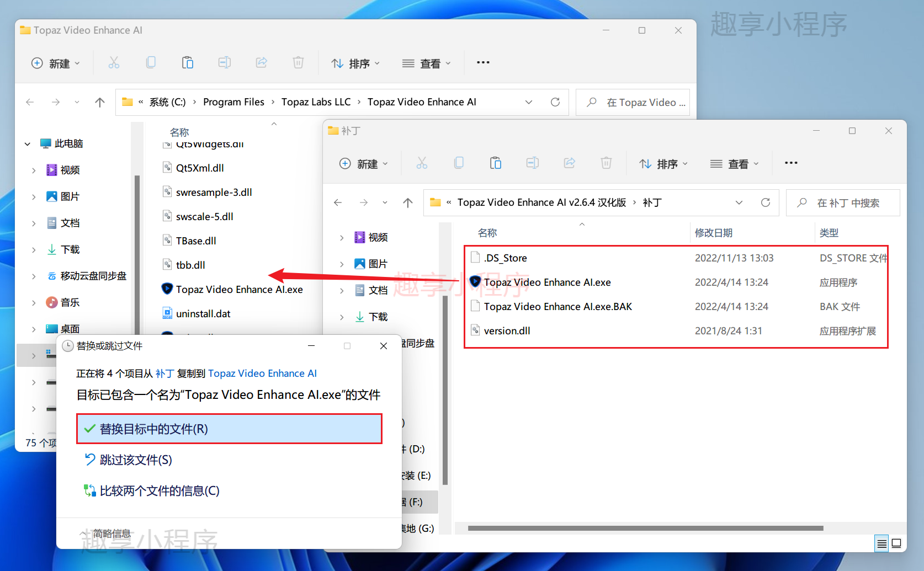Collapse 此电脑 tree node

(28, 144)
